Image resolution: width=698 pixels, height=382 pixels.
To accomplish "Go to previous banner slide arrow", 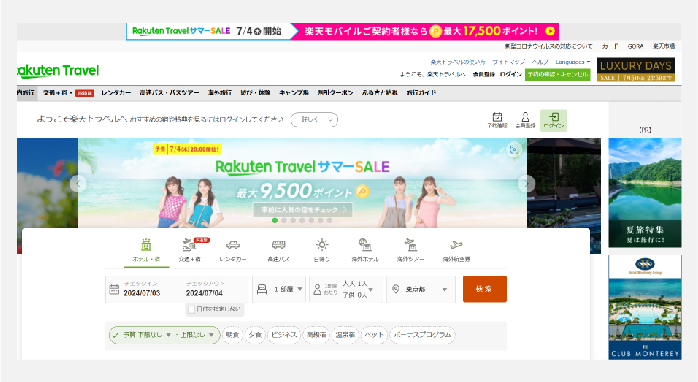I will [78, 183].
